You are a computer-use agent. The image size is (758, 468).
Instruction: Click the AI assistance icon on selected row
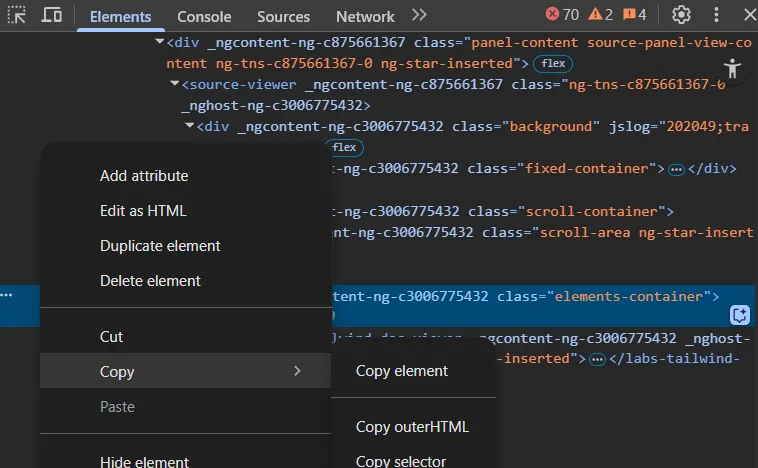coord(740,315)
